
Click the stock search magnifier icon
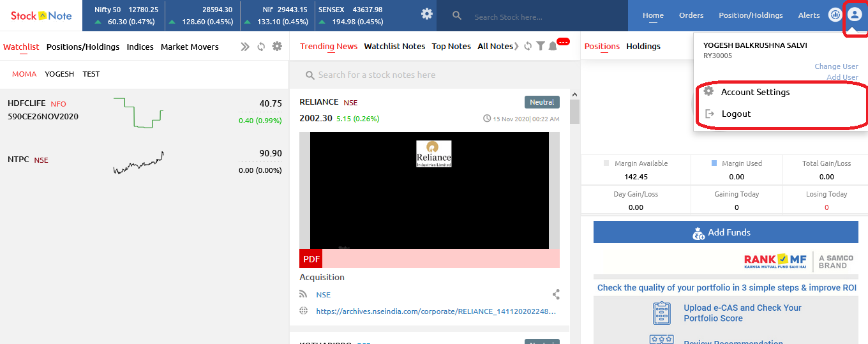click(x=457, y=15)
